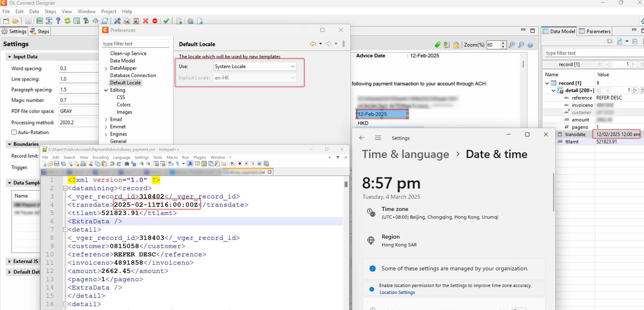Select the highlighted 12-Feb-2025 field in preview

[382, 114]
